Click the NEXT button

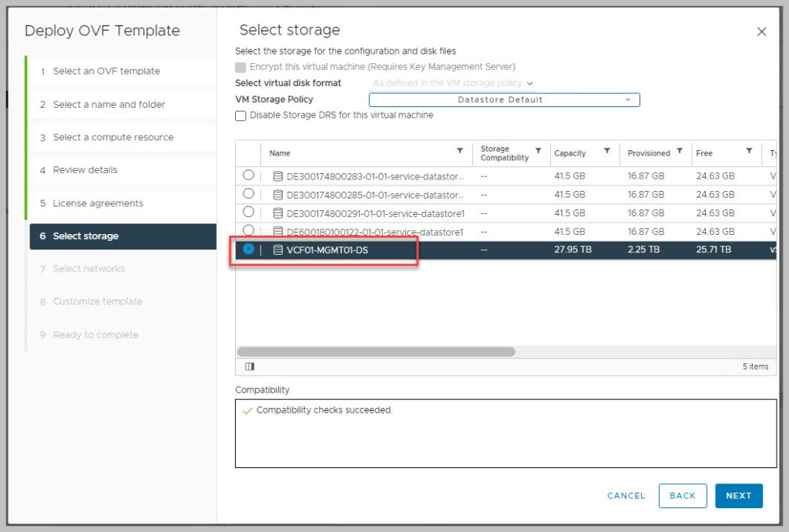click(738, 496)
